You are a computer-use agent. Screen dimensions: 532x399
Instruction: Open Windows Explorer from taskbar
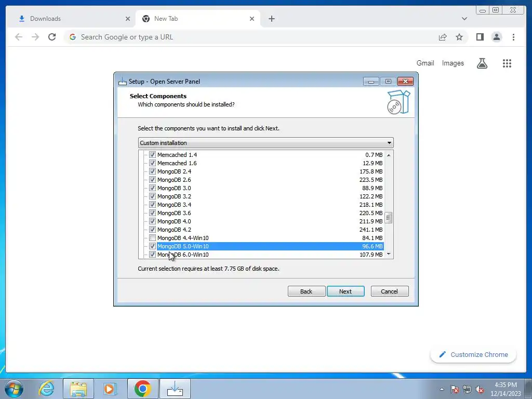click(78, 389)
